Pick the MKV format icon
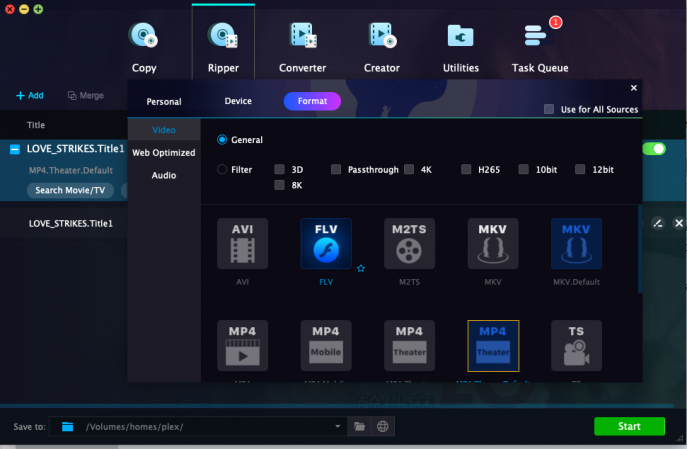This screenshot has height=449, width=687. click(493, 243)
